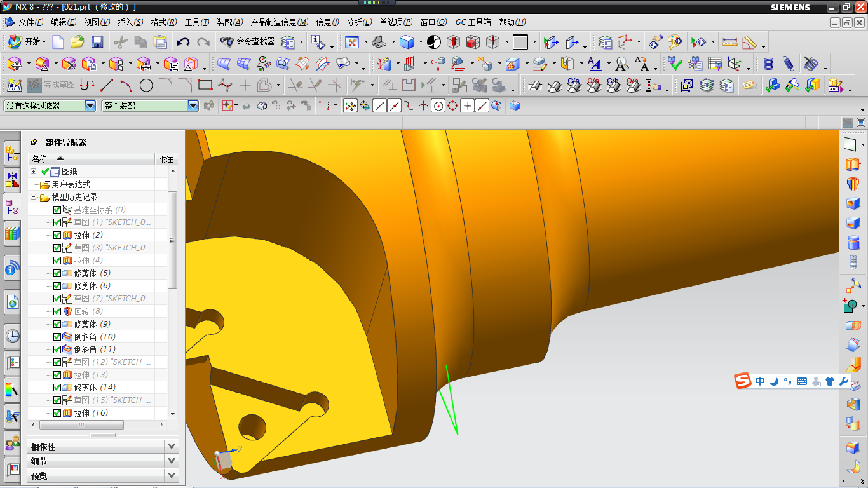
Task: Open the GC工具箱 menu
Action: coord(473,22)
